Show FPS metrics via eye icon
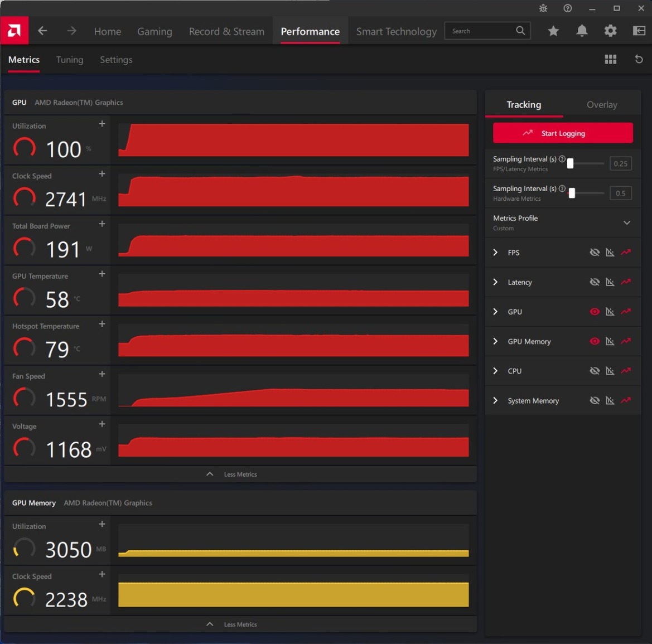This screenshot has height=644, width=652. click(x=595, y=253)
